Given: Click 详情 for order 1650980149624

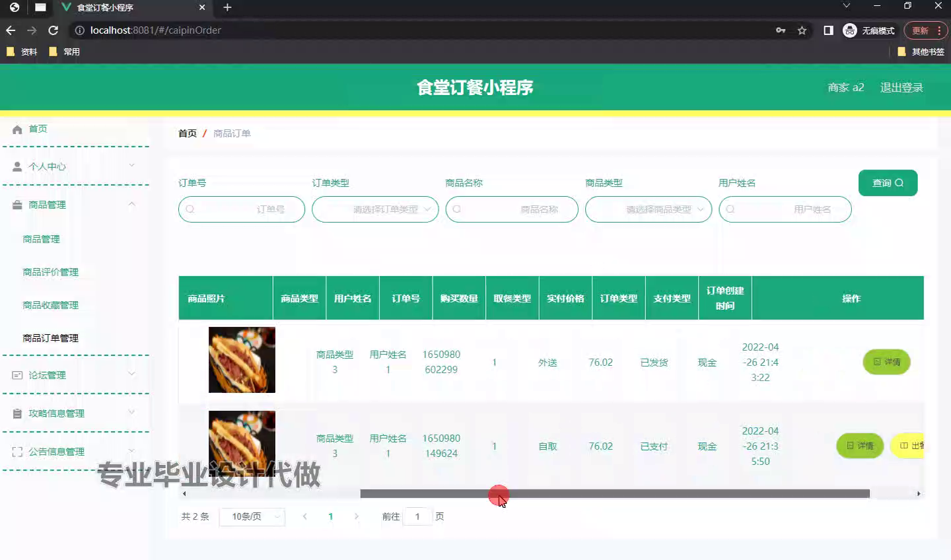Looking at the screenshot, I should tap(860, 446).
